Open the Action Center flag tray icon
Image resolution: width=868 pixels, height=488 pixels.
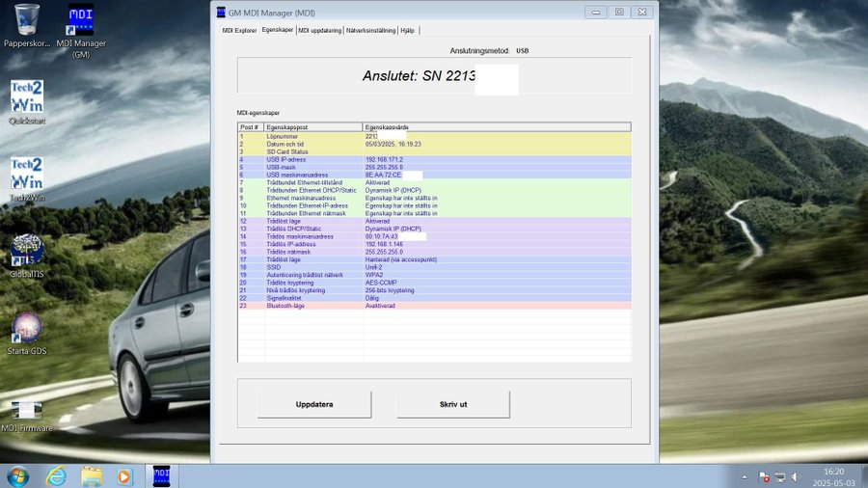coord(764,477)
